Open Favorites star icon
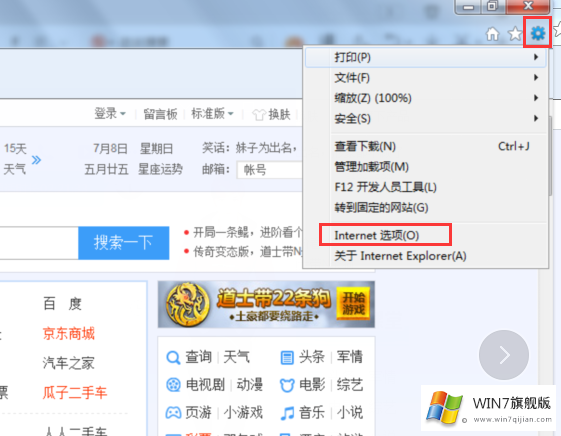The image size is (561, 436). coord(515,34)
